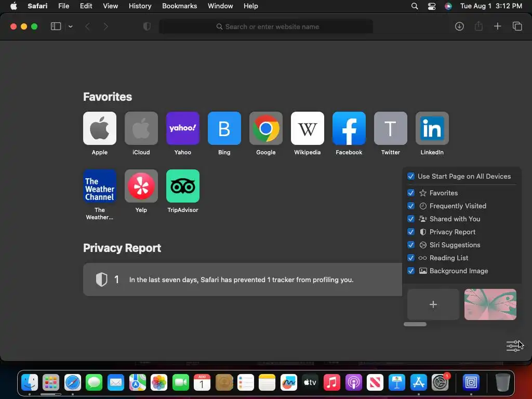Viewport: 532px width, 399px height.
Task: Activate Siri from menu bar
Action: click(448, 6)
